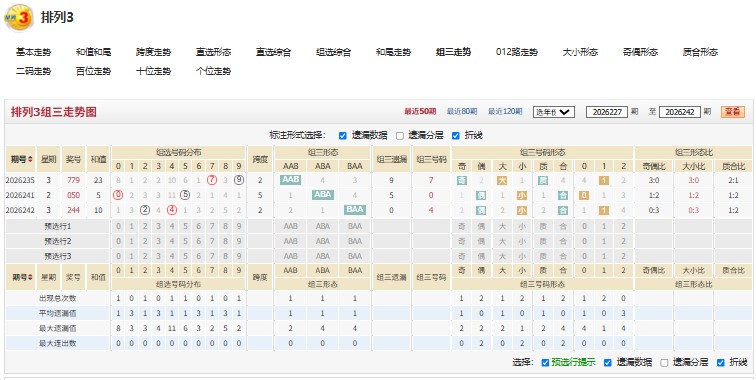Click the winning number 244
The height and width of the screenshot is (380, 756).
(73, 210)
